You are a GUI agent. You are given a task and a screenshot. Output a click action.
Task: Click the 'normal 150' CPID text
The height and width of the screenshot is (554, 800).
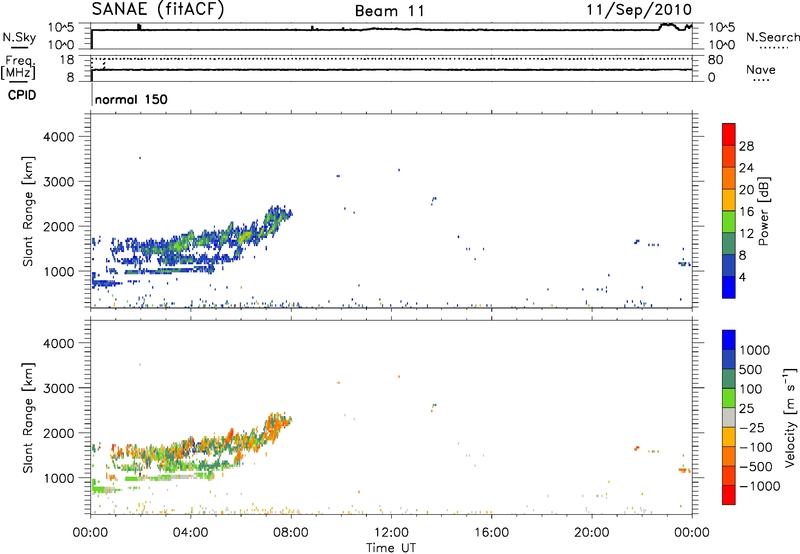click(131, 99)
